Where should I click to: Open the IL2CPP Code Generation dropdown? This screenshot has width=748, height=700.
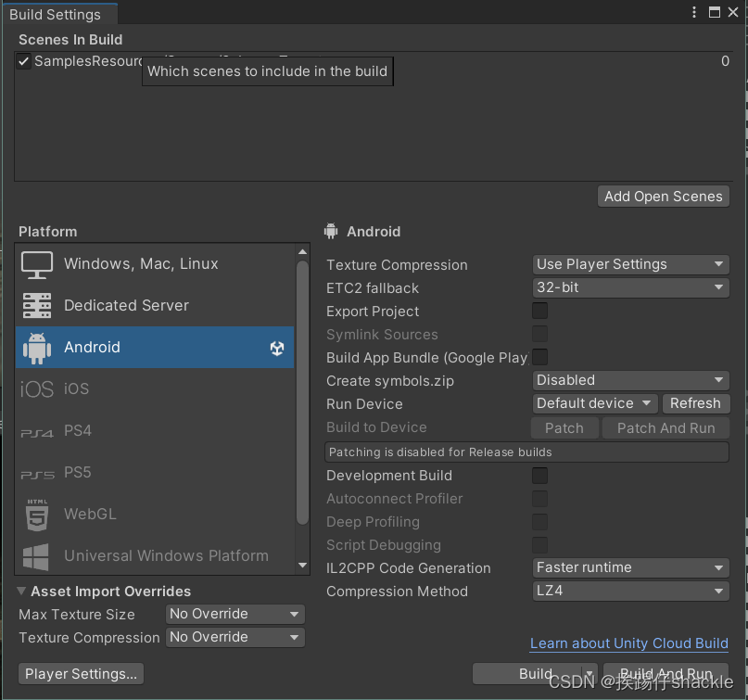630,567
